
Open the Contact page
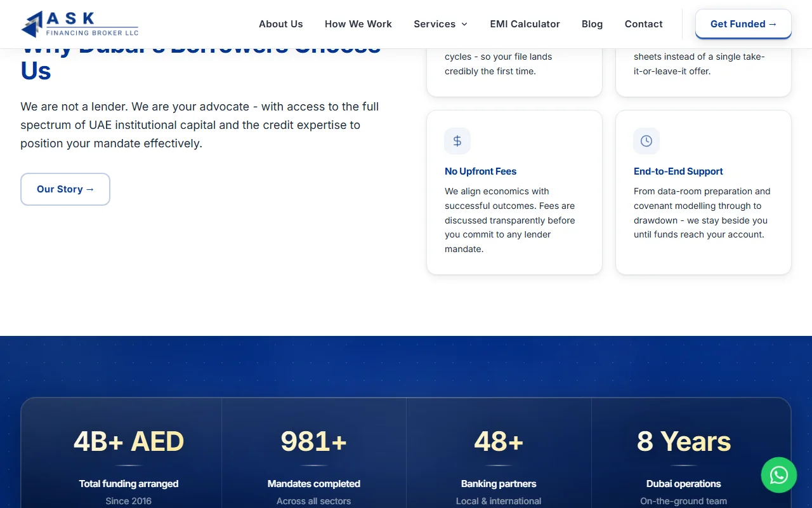pyautogui.click(x=644, y=24)
